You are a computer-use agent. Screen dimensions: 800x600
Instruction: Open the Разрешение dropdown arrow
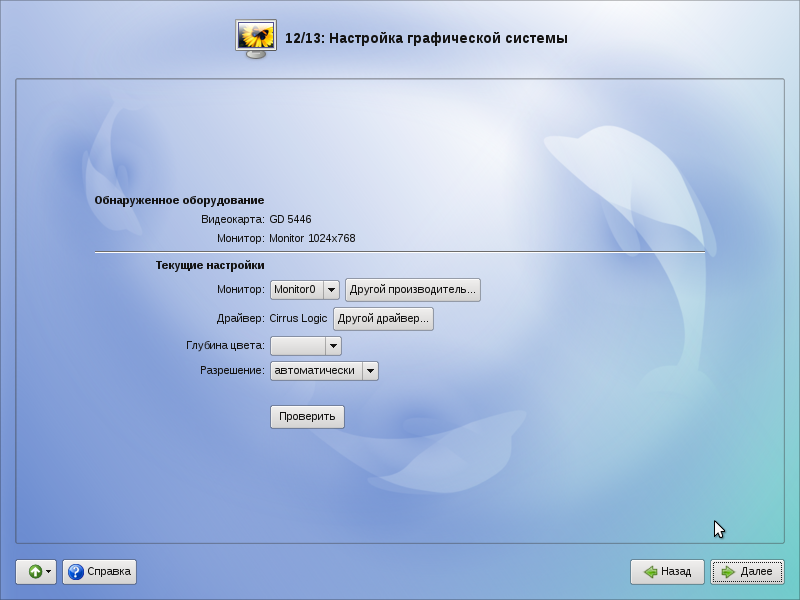(370, 371)
